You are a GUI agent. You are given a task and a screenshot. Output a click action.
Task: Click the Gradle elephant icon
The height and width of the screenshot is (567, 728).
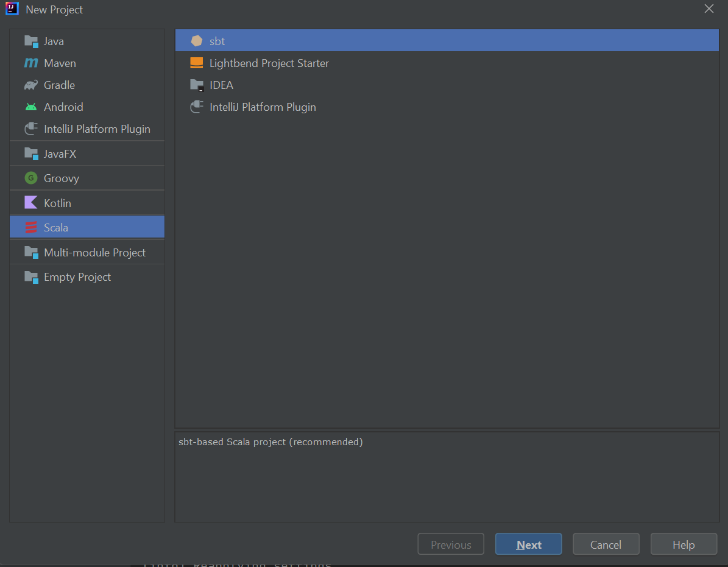click(31, 85)
